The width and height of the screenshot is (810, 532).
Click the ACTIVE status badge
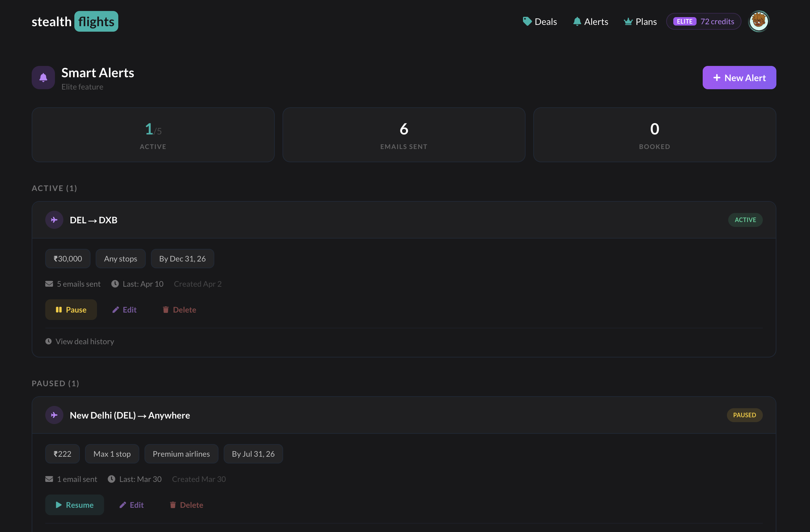pos(745,220)
